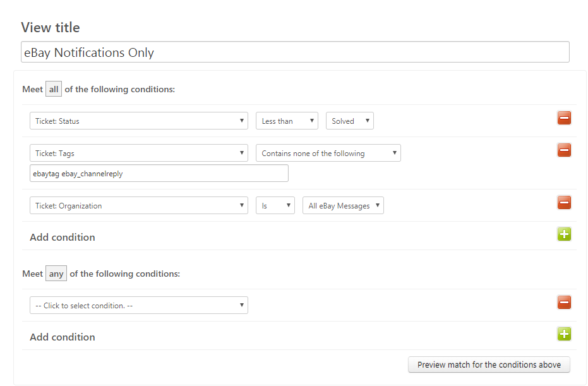Viewport: 588px width, 386px height.
Task: Open the 'Is' operator dropdown
Action: 275,205
